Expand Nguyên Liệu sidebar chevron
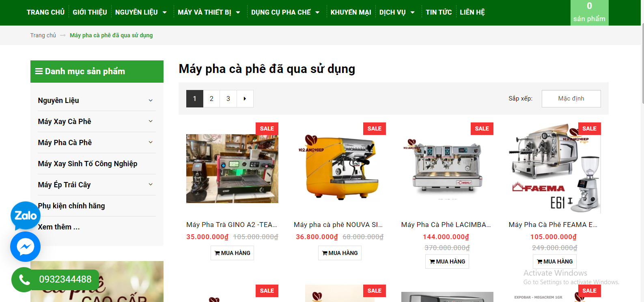Screen dimensions: 644x302 tap(151, 101)
